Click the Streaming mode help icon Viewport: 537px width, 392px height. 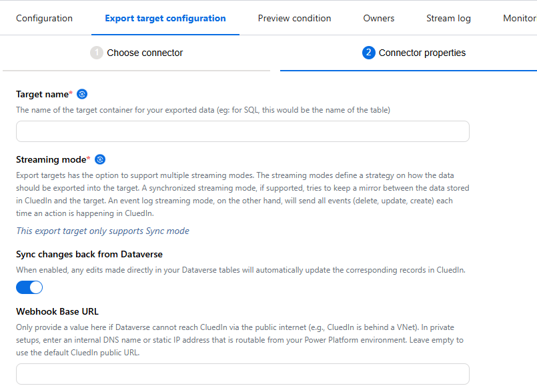(100, 159)
